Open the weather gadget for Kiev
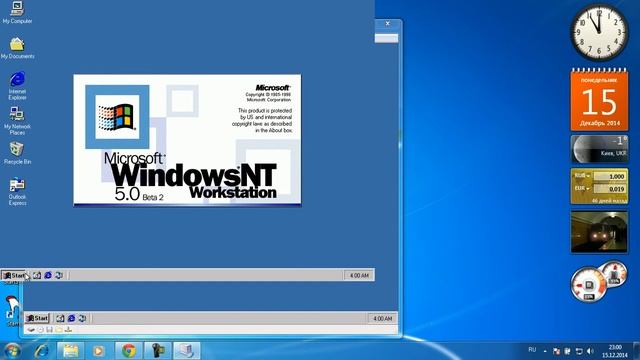Image resolution: width=640 pixels, height=360 pixels. tap(599, 149)
